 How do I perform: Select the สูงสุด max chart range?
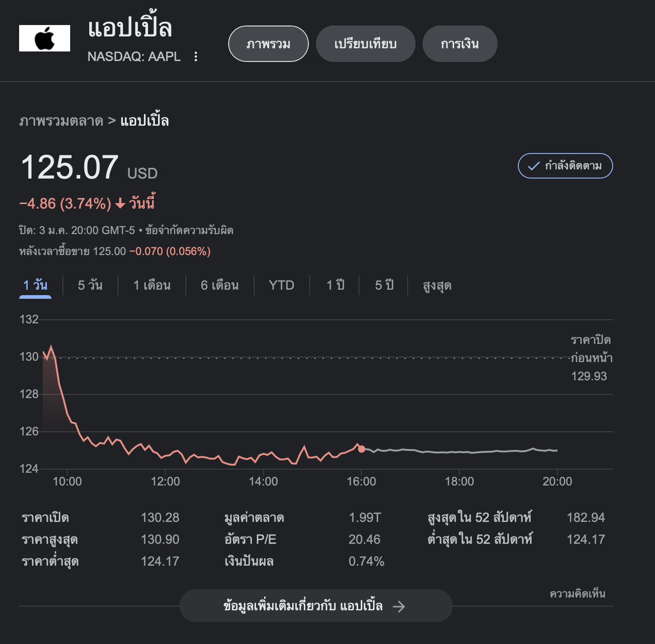437,286
